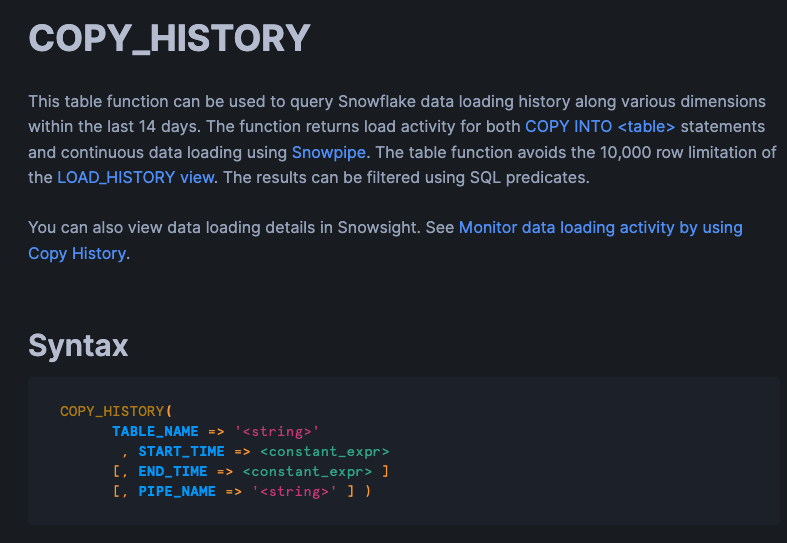Open the COPY INTO <table> link
Image resolution: width=787 pixels, height=543 pixels.
pyautogui.click(x=600, y=127)
